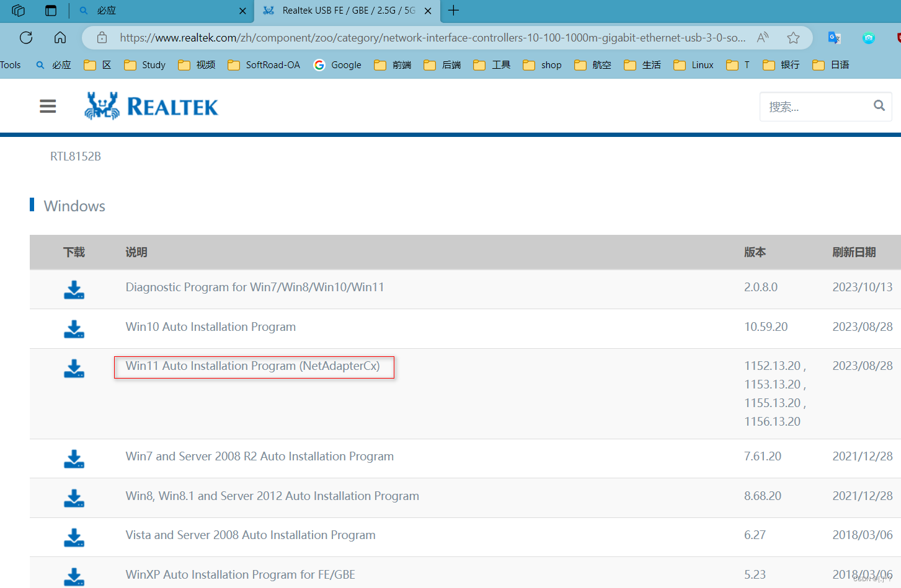Click version 8.68.20 cell

coord(763,496)
